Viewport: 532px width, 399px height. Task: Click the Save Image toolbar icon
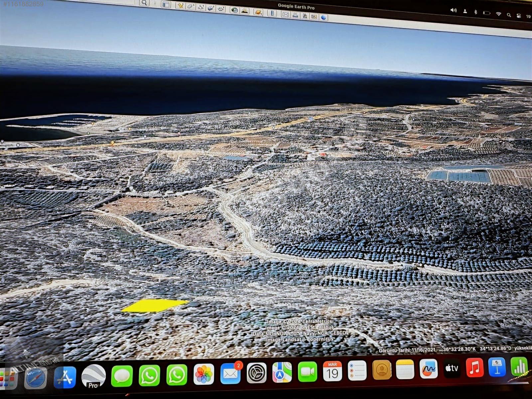(x=305, y=16)
